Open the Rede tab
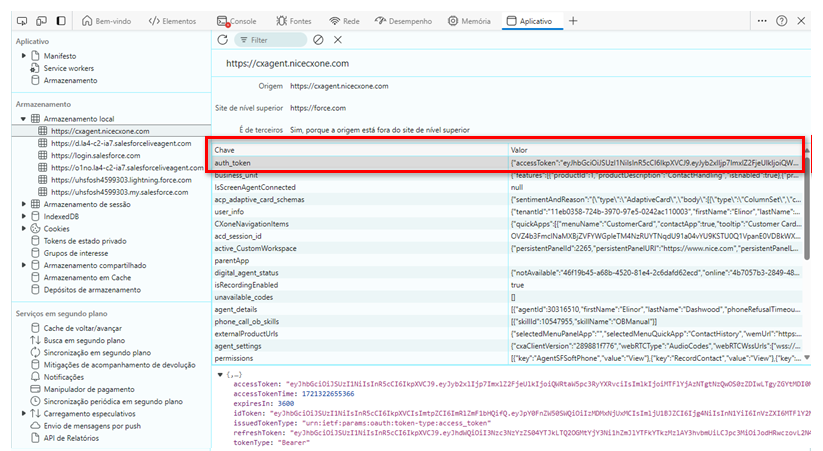Screen dimensions: 823x451 click(344, 21)
